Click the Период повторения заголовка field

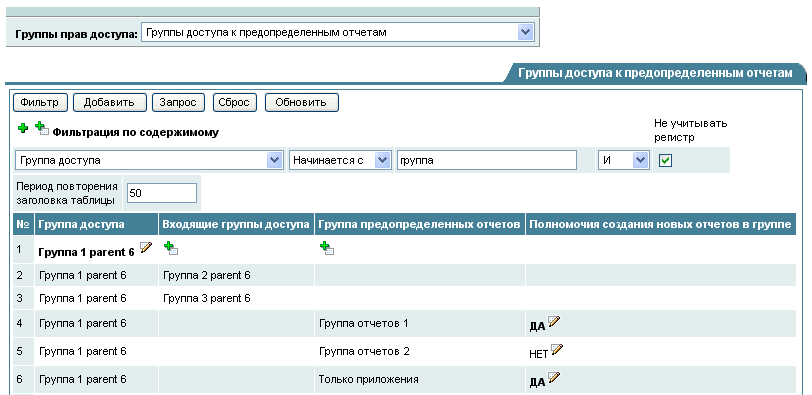coord(162,193)
